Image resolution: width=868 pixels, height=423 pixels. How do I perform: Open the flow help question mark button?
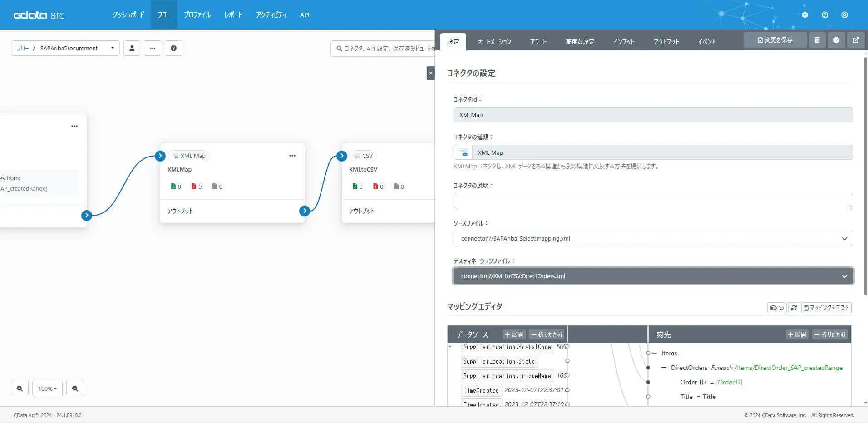click(x=173, y=48)
